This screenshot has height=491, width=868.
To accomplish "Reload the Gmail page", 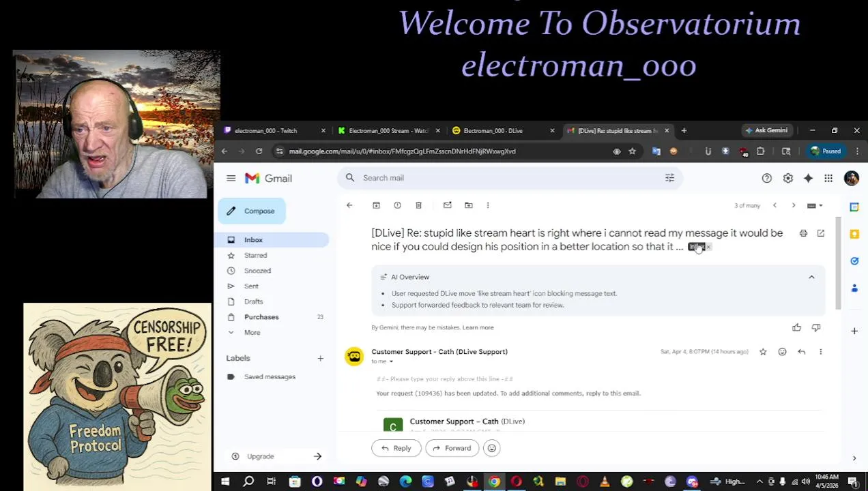I will pyautogui.click(x=259, y=151).
